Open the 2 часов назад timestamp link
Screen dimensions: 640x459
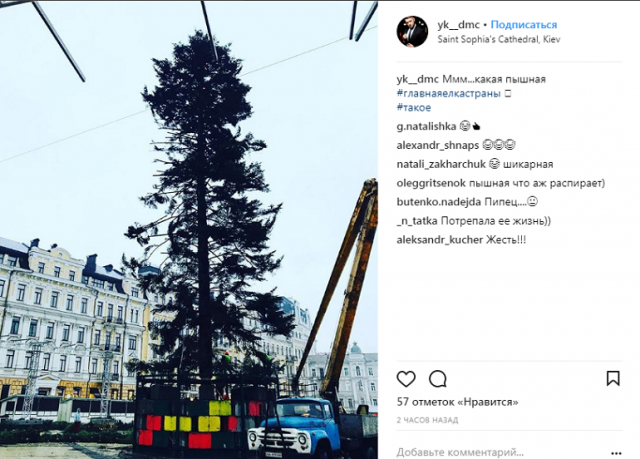click(427, 420)
